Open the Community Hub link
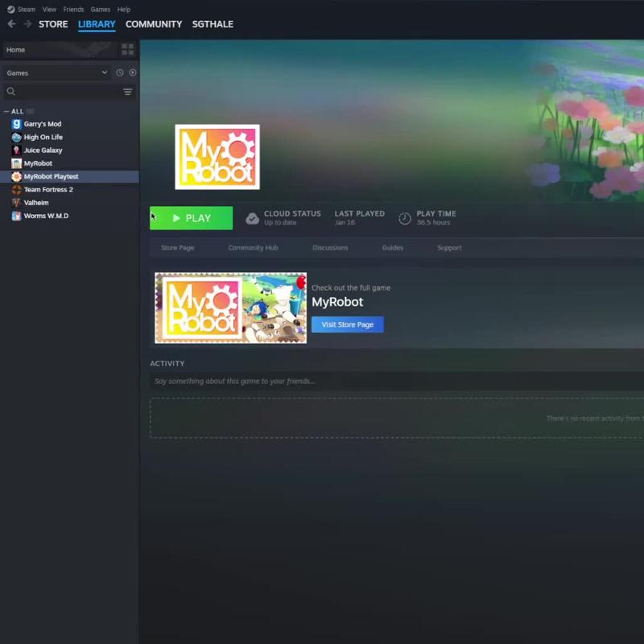 pos(253,248)
